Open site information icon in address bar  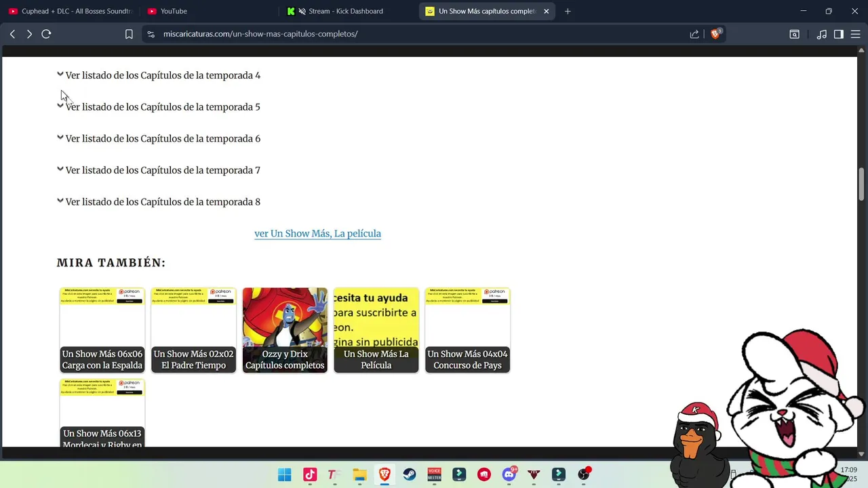pos(151,34)
